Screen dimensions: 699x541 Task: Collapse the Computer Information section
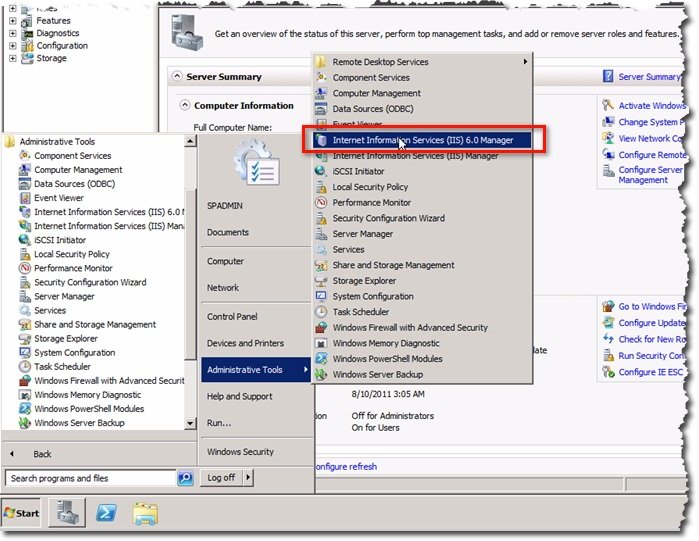pyautogui.click(x=185, y=105)
